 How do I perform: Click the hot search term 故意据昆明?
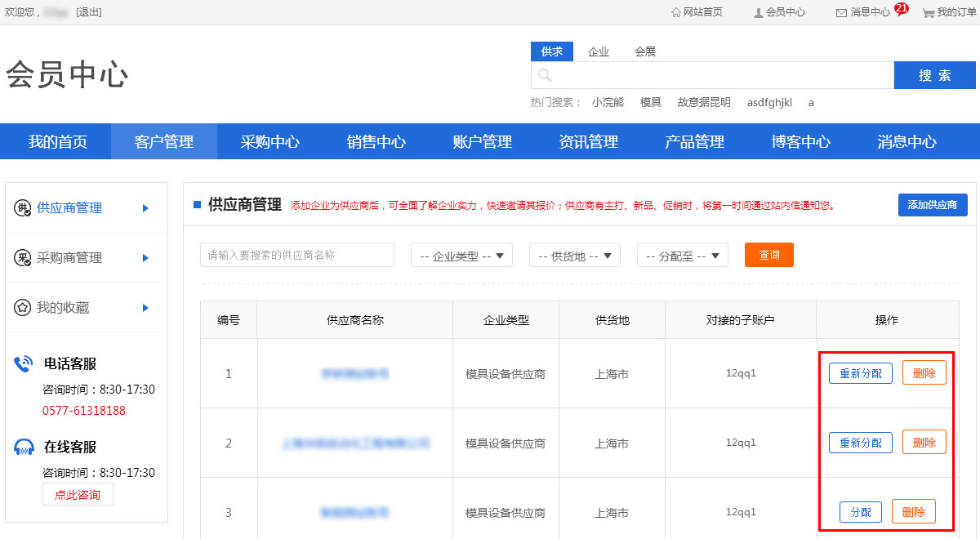704,102
